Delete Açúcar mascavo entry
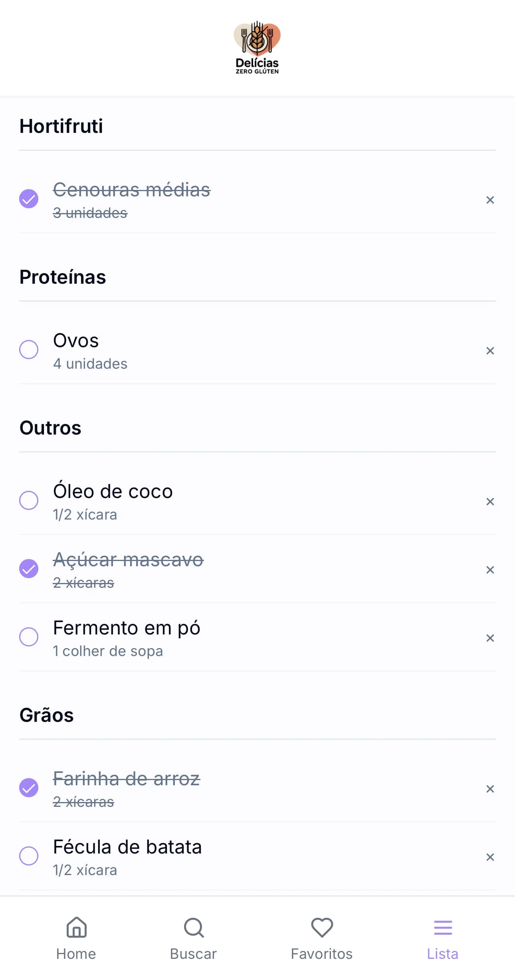 pyautogui.click(x=490, y=570)
